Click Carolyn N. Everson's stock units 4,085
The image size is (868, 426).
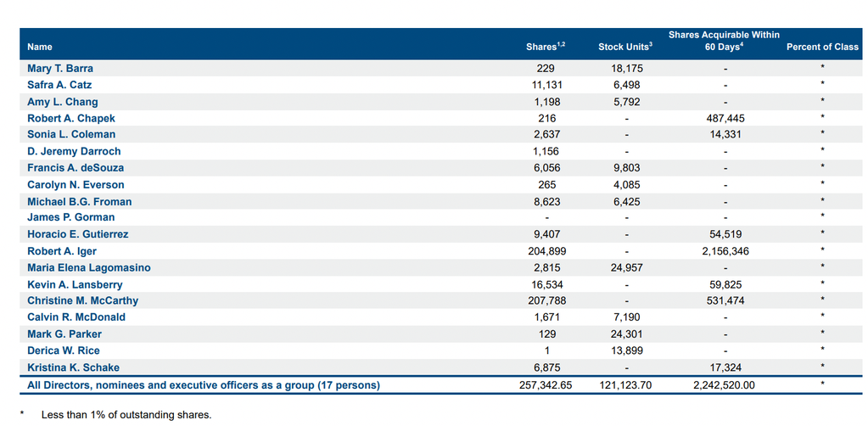click(626, 184)
